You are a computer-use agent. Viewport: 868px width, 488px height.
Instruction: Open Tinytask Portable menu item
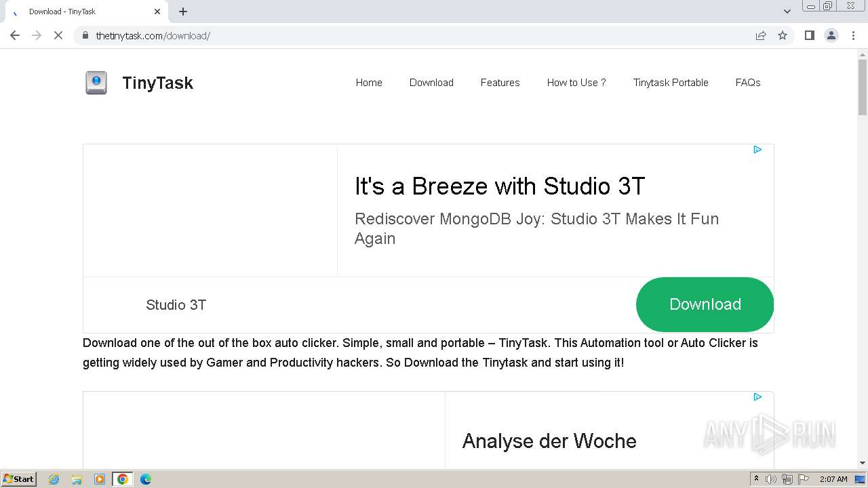coord(671,83)
